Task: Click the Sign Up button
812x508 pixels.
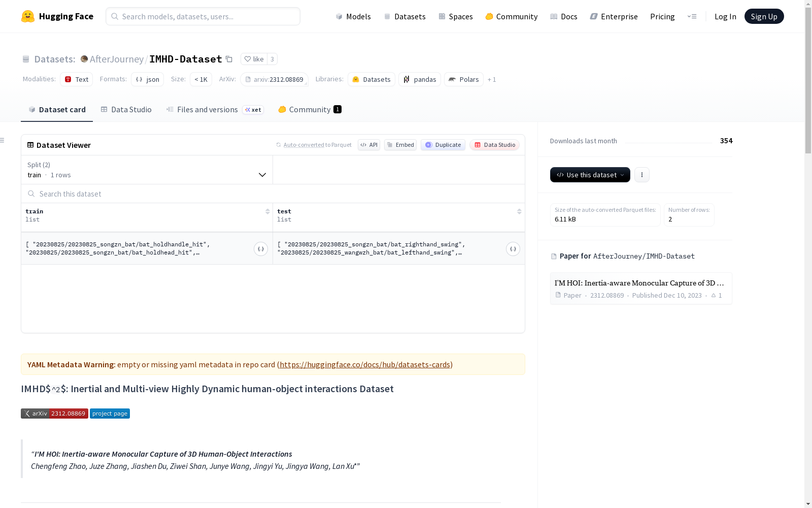Action: [x=764, y=16]
